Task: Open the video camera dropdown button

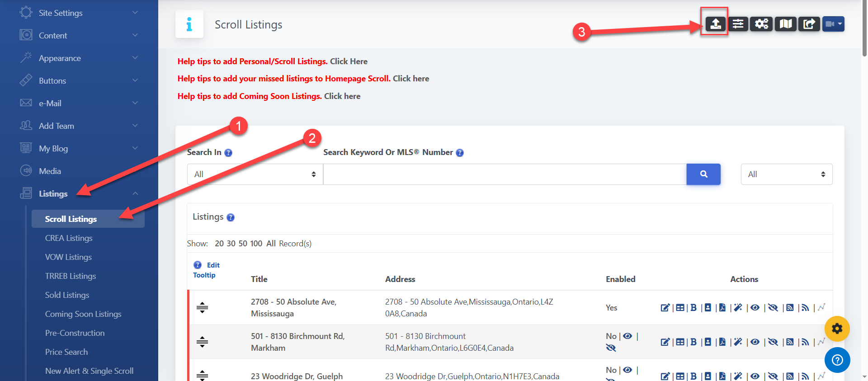Action: coord(833,24)
